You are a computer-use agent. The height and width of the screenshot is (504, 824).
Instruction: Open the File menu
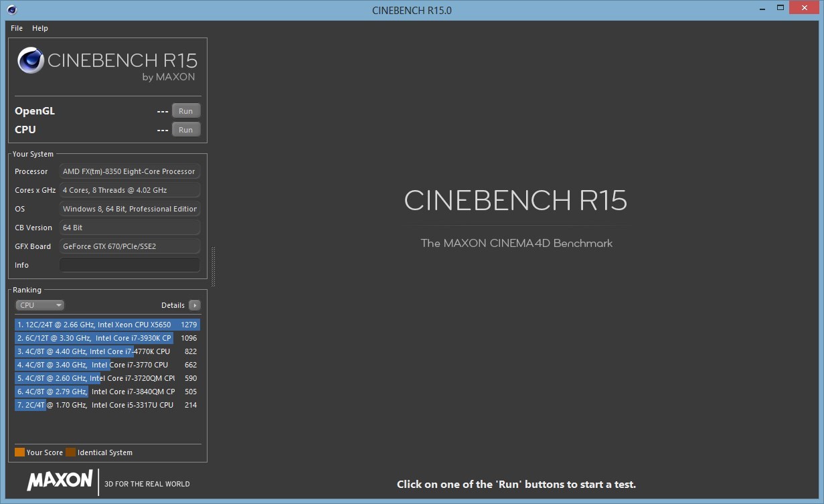coord(17,28)
